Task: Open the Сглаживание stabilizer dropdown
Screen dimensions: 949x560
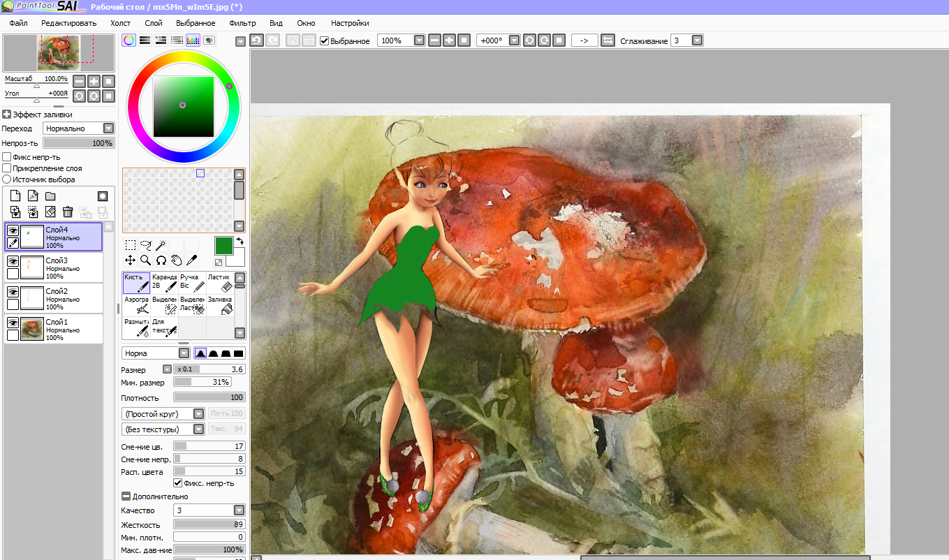Action: tap(697, 40)
